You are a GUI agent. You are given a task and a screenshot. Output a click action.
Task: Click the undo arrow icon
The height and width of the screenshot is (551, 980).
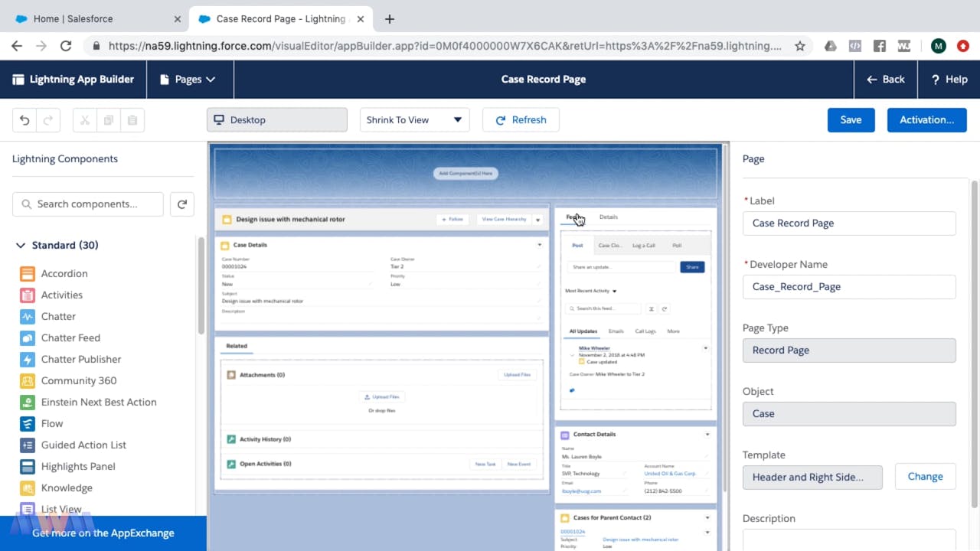(24, 120)
